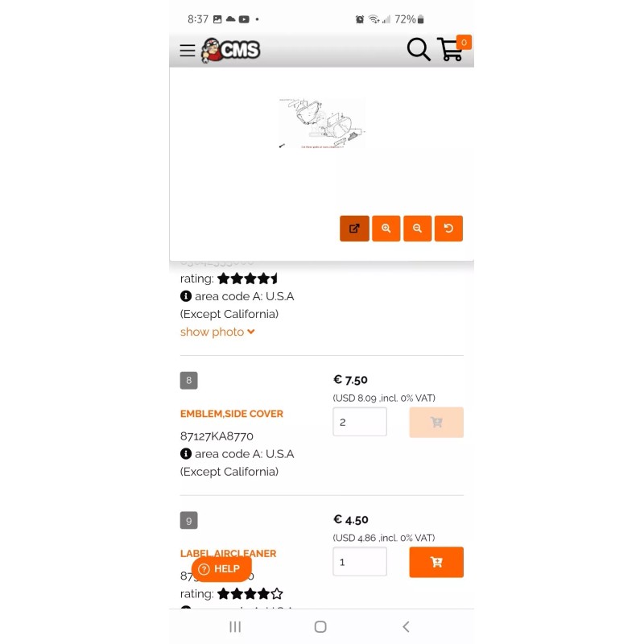The image size is (644, 644).
Task: Tap the parts diagram thumbnail
Action: point(321,123)
